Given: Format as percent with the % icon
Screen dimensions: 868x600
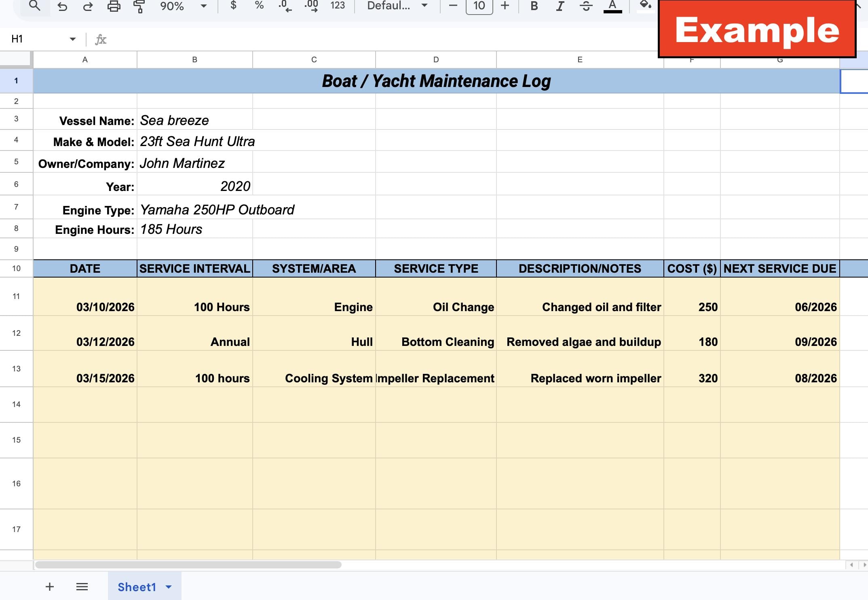Looking at the screenshot, I should [x=259, y=5].
